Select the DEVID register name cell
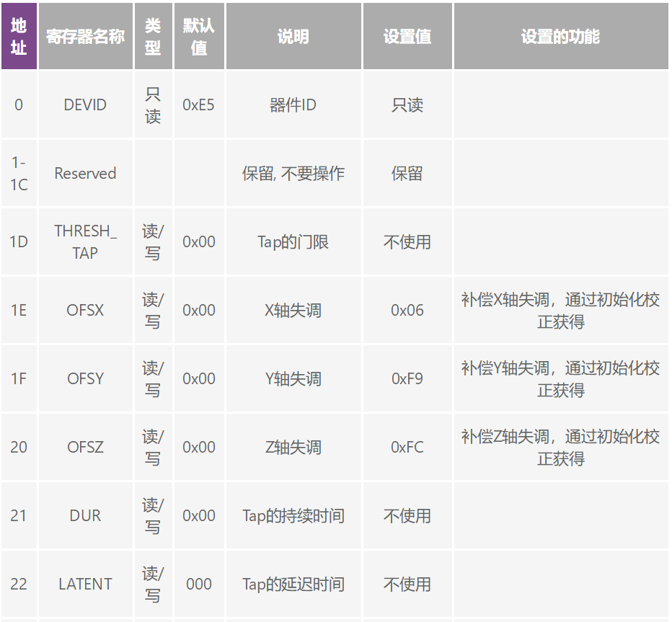672x622 pixels. point(85,105)
